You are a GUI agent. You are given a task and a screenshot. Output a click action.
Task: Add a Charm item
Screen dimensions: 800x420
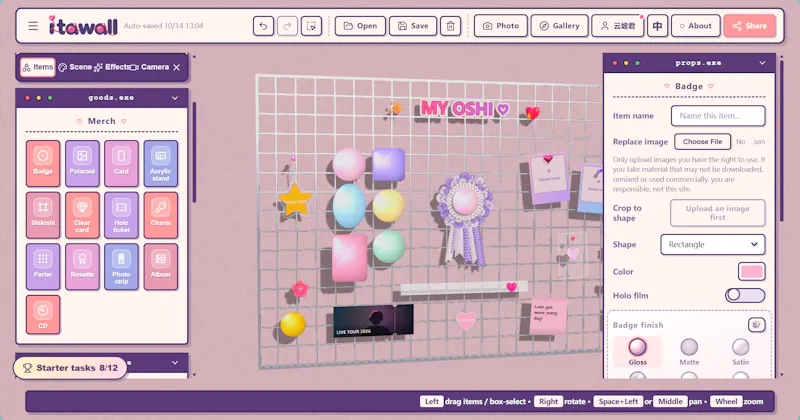[x=161, y=215]
